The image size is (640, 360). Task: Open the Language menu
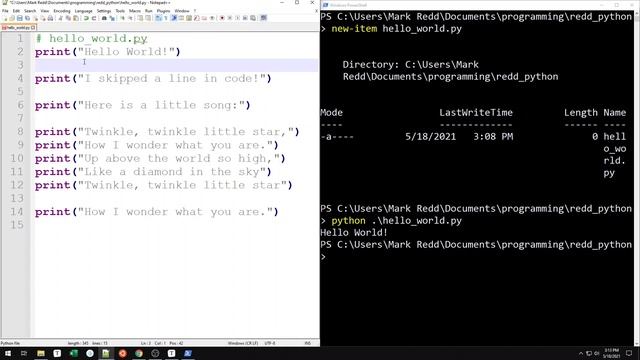click(x=84, y=11)
